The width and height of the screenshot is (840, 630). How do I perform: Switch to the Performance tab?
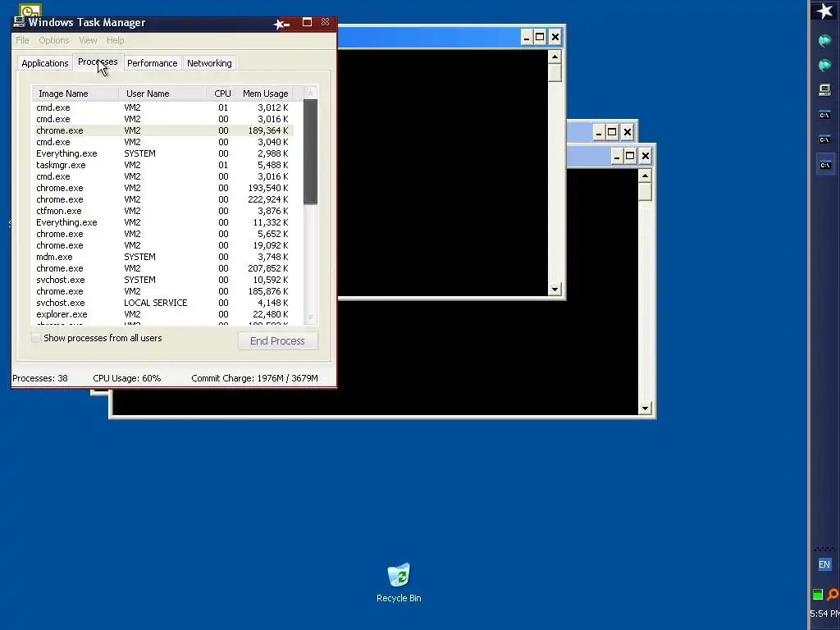pos(152,63)
